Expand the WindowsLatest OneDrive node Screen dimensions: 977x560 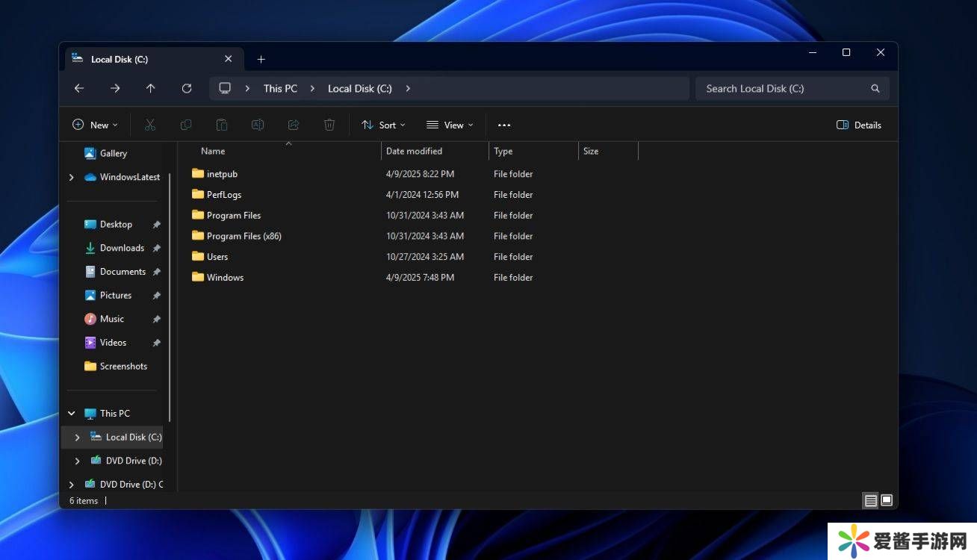pos(72,177)
